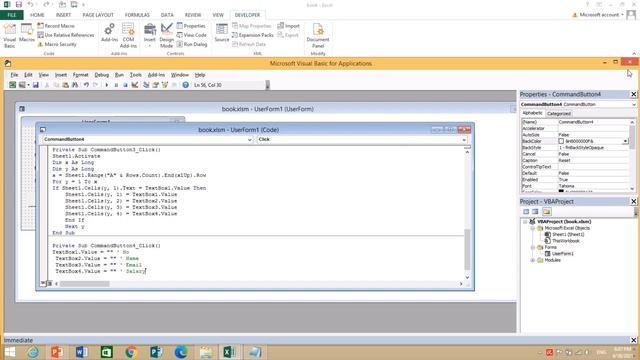Open the Tools menu in VBA editor
Viewport: 640px width, 360px height.
(136, 75)
